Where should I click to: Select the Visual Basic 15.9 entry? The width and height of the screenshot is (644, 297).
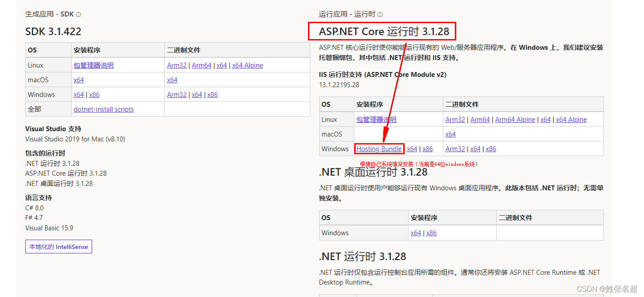49,228
